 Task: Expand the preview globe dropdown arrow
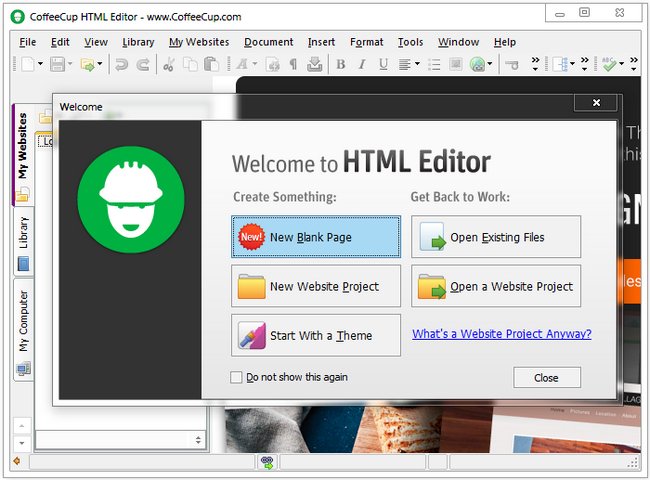[x=490, y=64]
